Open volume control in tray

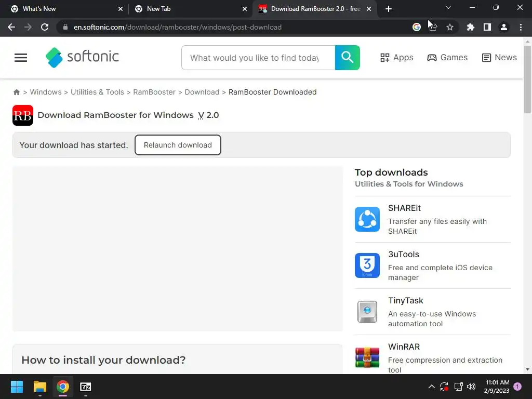pyautogui.click(x=471, y=387)
